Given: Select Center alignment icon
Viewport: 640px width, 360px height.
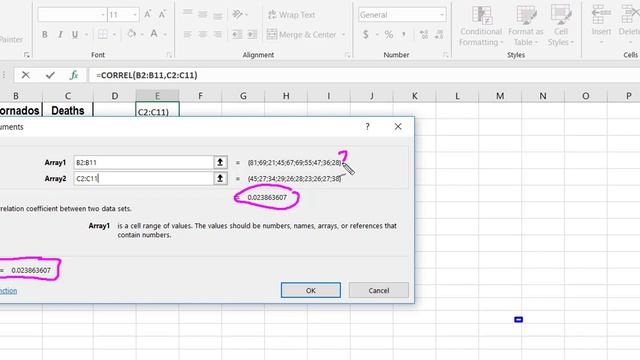Looking at the screenshot, I should (x=202, y=35).
